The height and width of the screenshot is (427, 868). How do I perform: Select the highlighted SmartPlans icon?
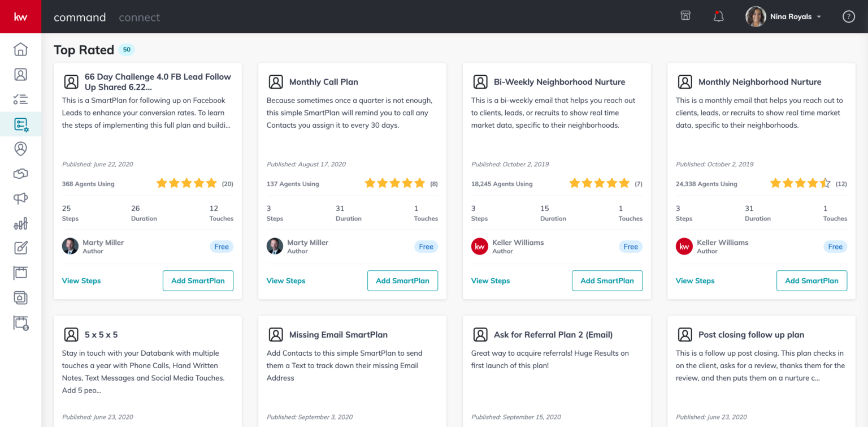click(x=20, y=124)
